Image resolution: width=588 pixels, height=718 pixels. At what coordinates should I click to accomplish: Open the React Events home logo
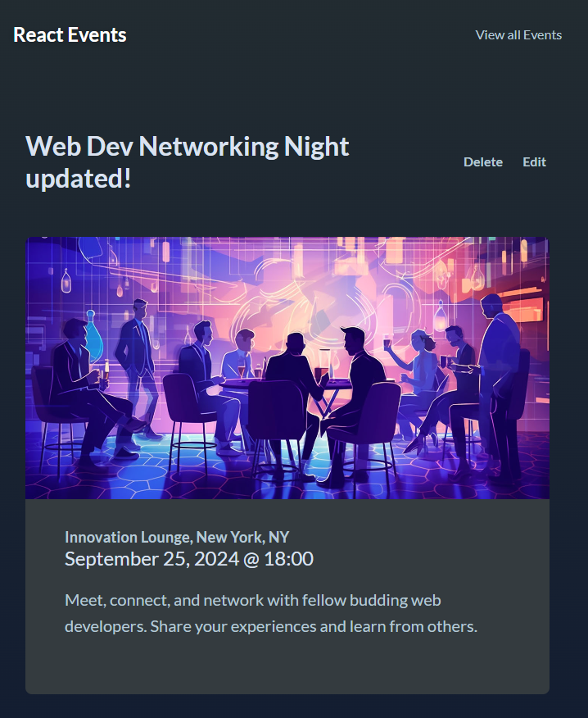(70, 35)
